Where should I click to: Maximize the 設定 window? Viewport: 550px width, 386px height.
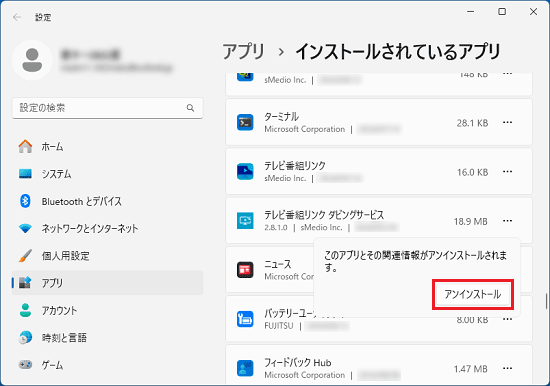(x=502, y=12)
